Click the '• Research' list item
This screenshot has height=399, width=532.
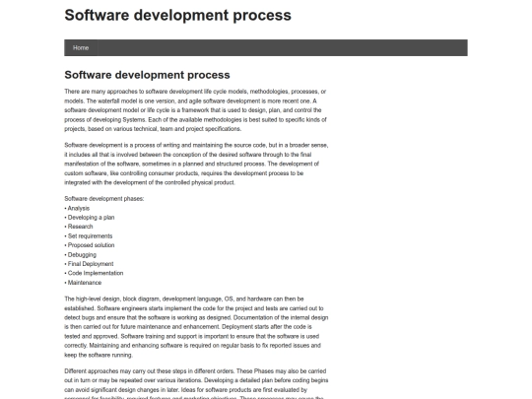[79, 227]
